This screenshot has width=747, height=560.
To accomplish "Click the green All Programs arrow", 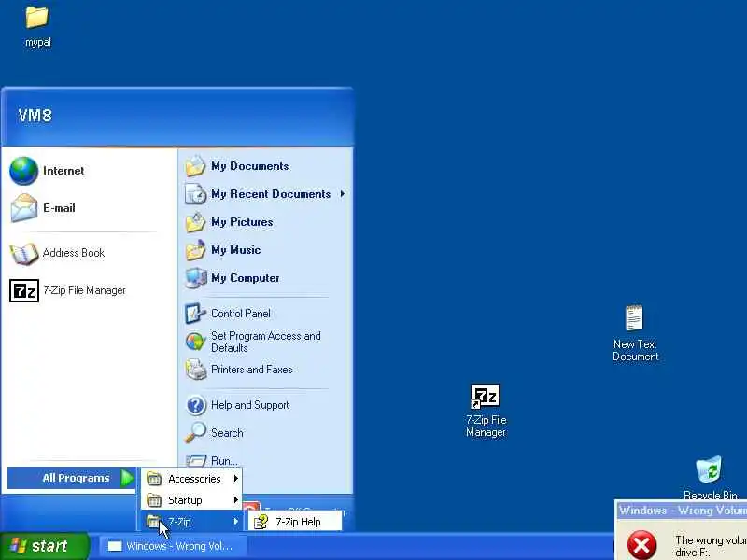I will pyautogui.click(x=127, y=478).
